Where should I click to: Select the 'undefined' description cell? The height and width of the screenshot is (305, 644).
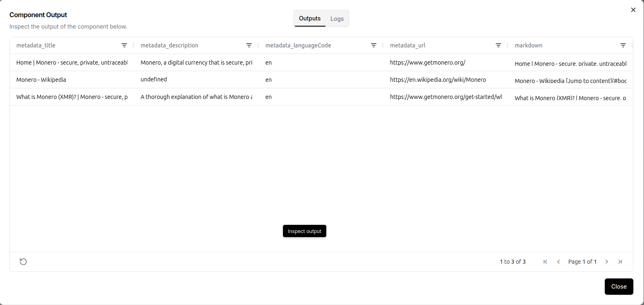(154, 79)
